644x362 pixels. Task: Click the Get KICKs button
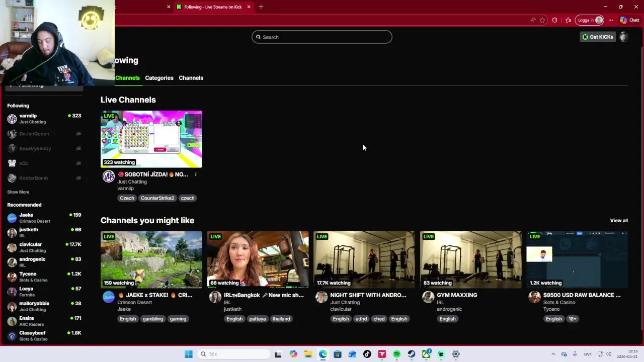pyautogui.click(x=598, y=37)
